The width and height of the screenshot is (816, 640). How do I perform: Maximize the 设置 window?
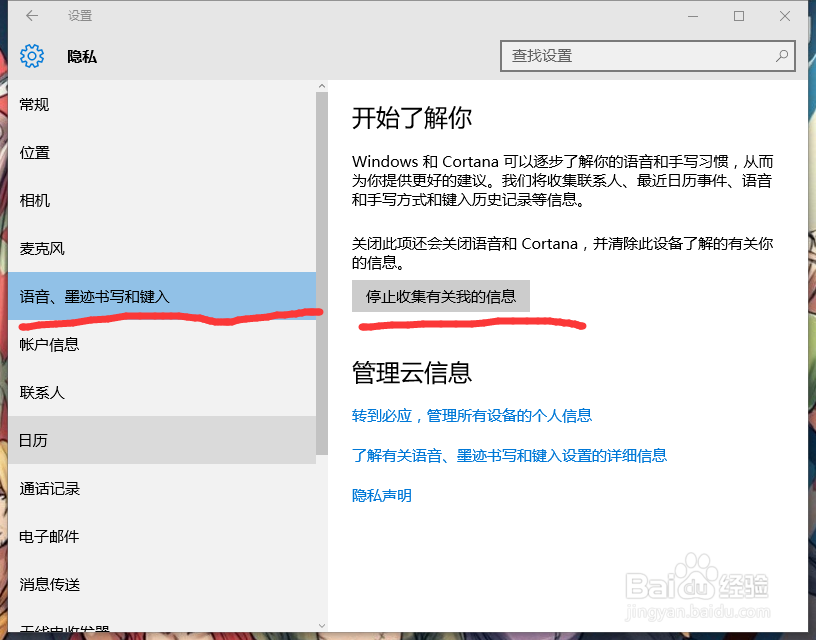pyautogui.click(x=739, y=16)
